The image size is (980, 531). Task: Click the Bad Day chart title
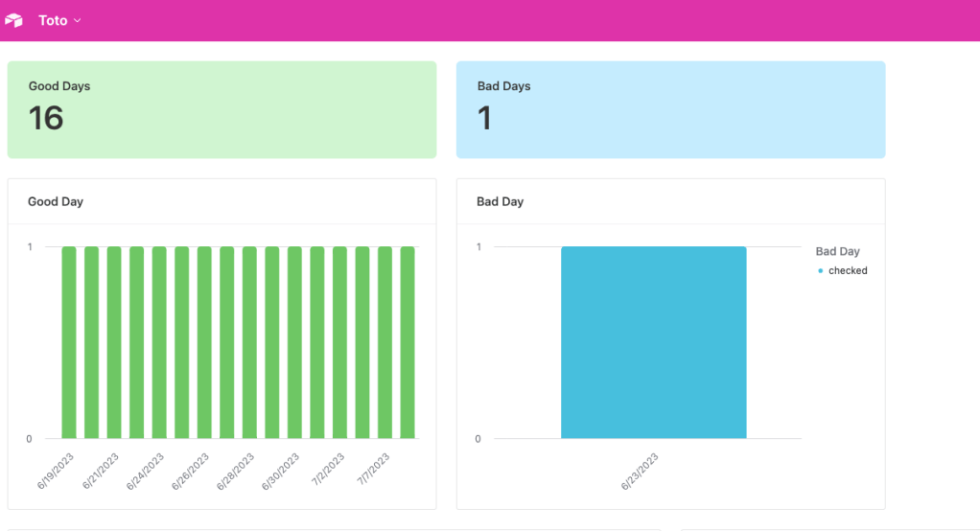500,201
